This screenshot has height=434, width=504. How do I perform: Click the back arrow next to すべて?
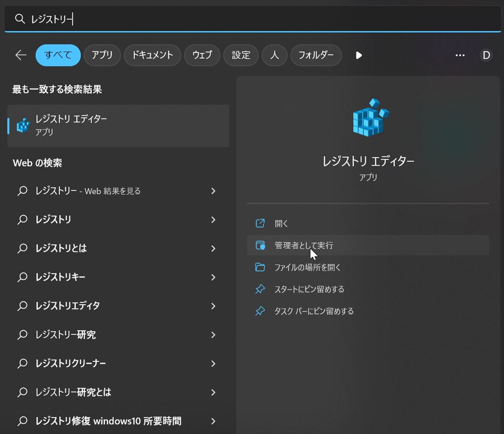point(21,55)
